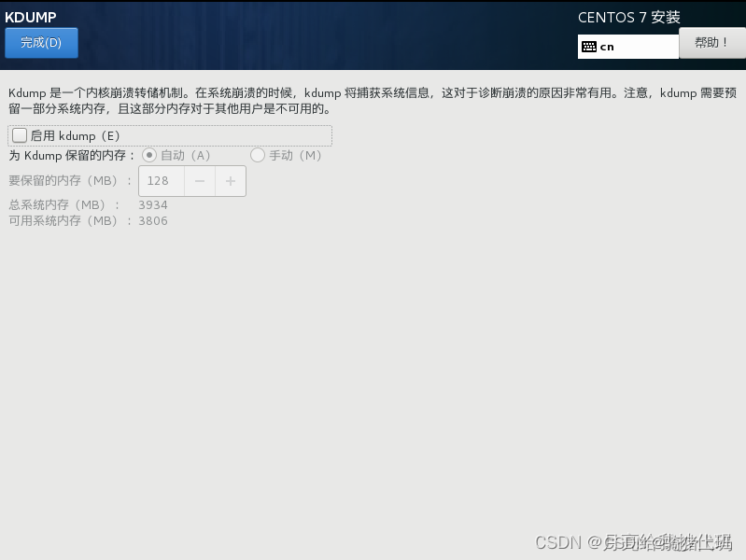Click the 完成(D) done button
The width and height of the screenshot is (746, 560).
coord(41,43)
